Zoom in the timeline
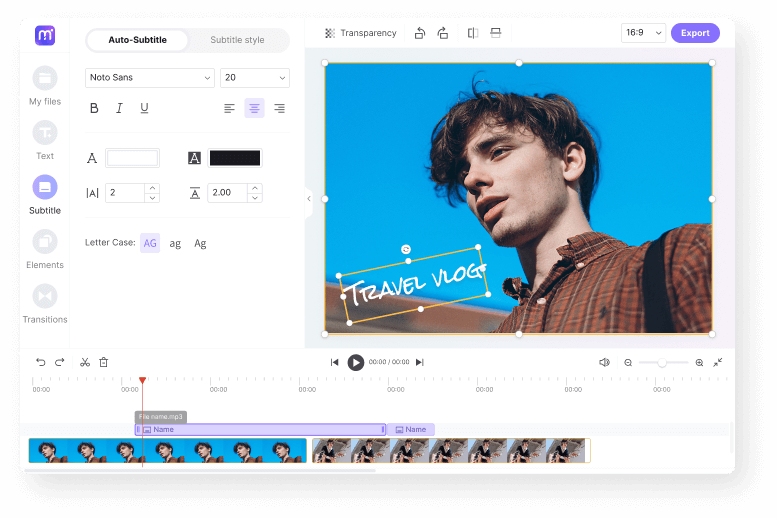The width and height of the screenshot is (777, 518). click(699, 363)
